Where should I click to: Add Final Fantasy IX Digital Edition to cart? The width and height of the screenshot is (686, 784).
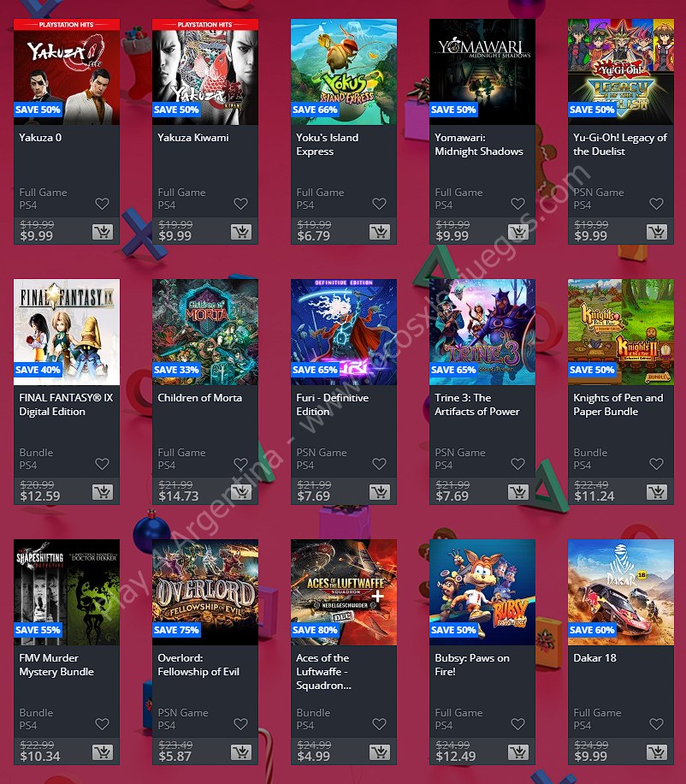pyautogui.click(x=103, y=492)
